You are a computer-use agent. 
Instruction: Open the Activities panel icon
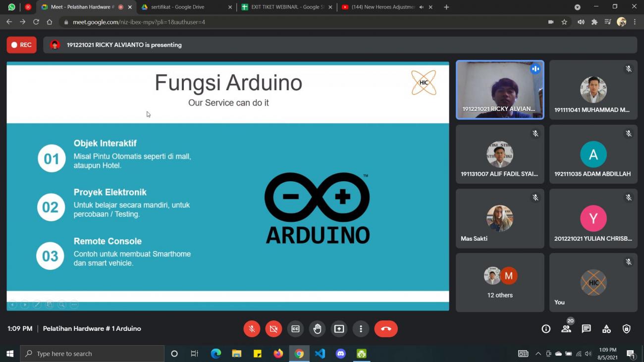(x=606, y=329)
